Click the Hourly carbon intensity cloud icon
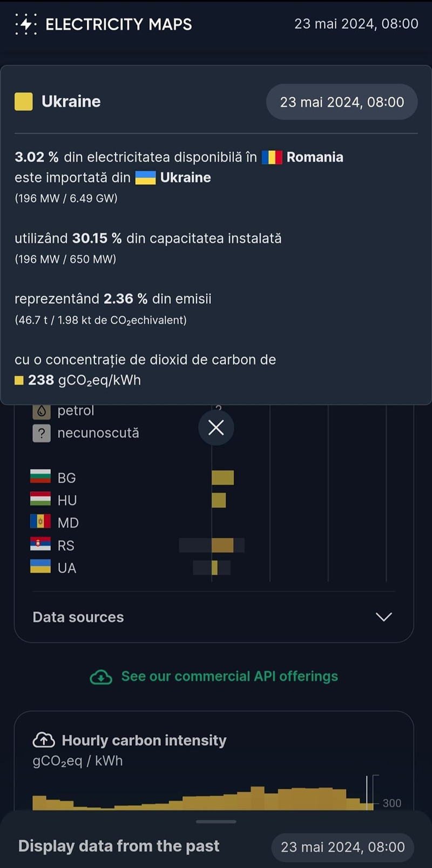 44,740
